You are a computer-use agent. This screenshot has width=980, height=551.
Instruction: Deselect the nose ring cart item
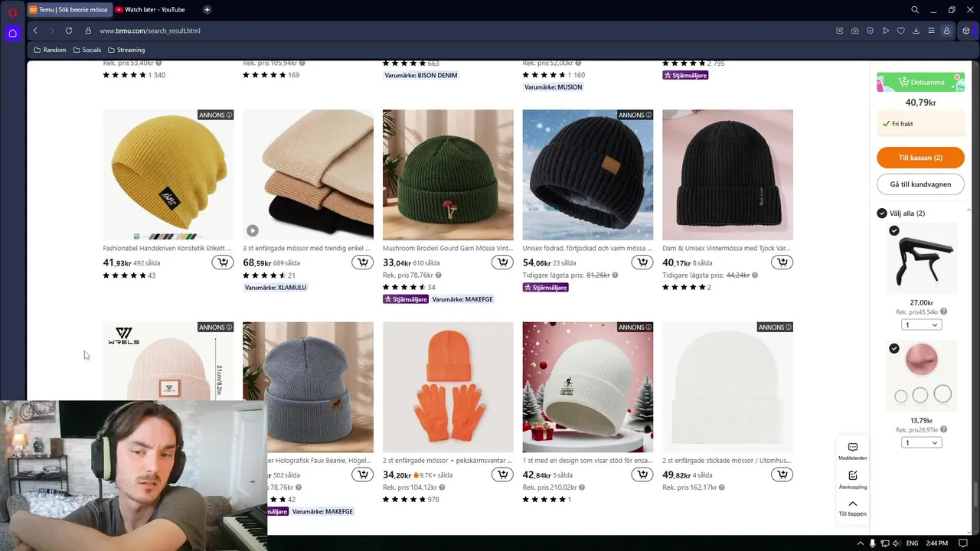click(894, 349)
